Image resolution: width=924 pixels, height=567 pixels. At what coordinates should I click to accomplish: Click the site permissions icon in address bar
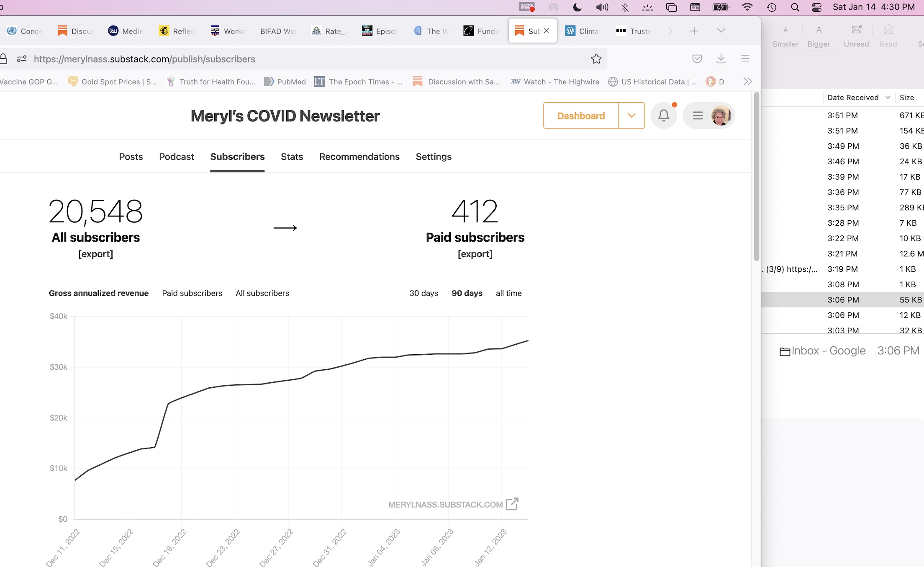click(x=22, y=59)
